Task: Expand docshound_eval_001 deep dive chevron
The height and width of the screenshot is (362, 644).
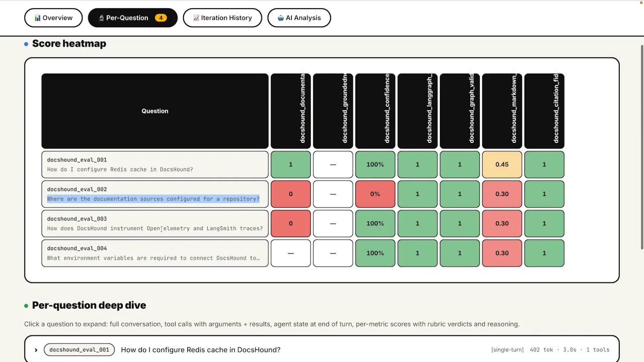Action: click(x=36, y=350)
